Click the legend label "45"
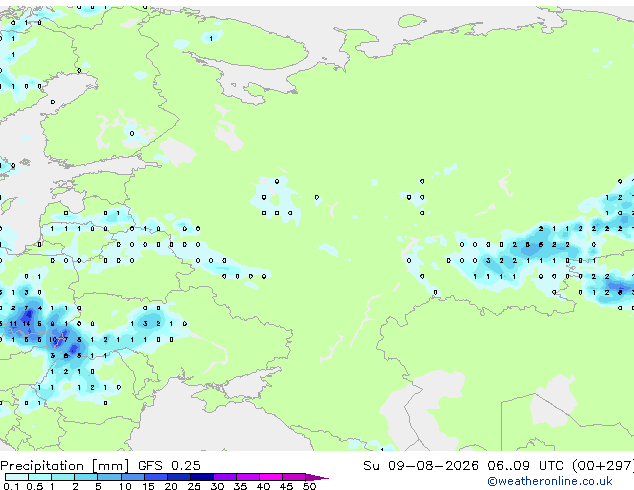 point(286,486)
